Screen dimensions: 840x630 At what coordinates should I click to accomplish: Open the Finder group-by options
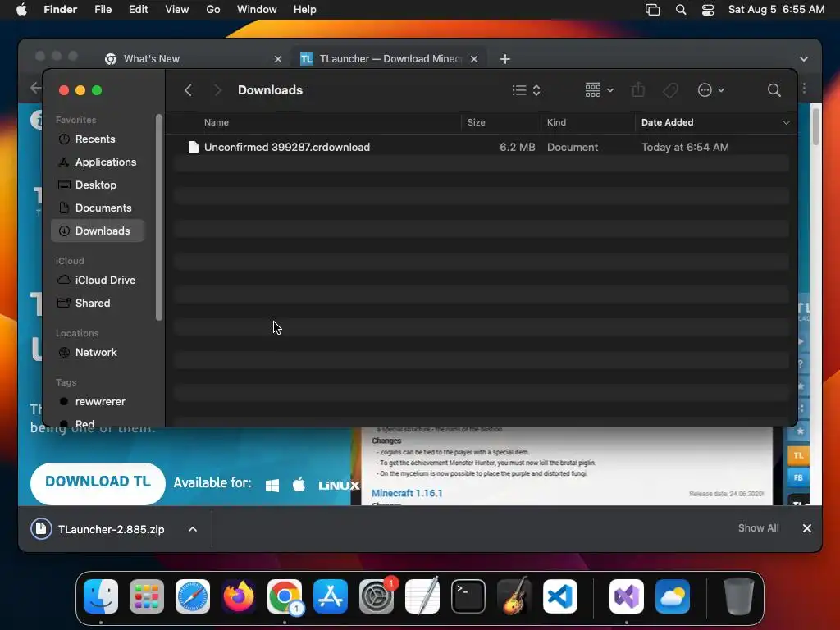pyautogui.click(x=599, y=90)
